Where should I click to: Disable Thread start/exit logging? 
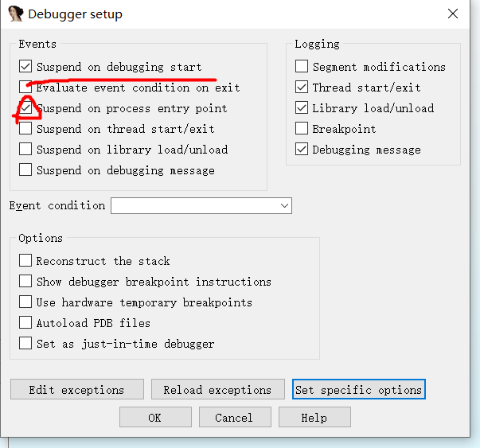click(302, 87)
